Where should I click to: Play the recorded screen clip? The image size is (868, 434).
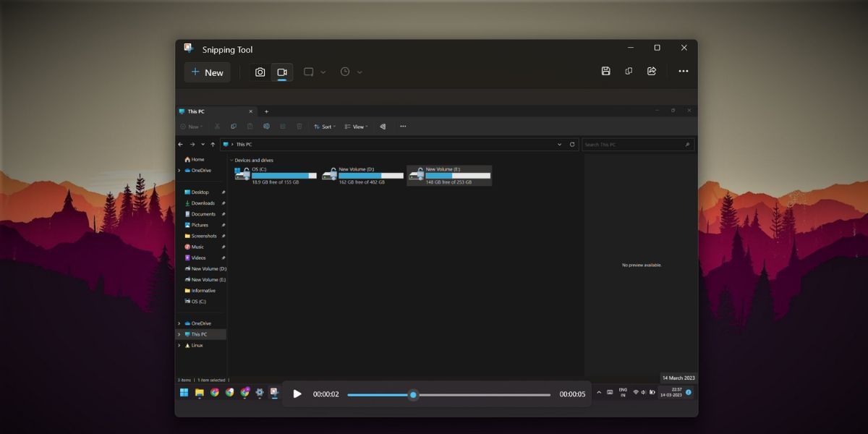pos(297,394)
